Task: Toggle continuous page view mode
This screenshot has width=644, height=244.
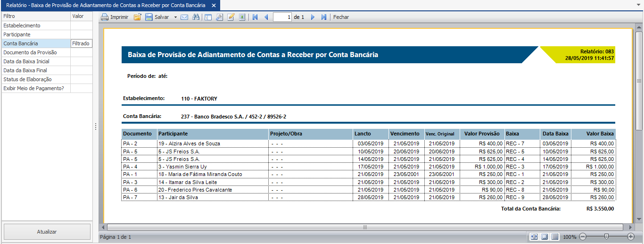Action: point(555,236)
